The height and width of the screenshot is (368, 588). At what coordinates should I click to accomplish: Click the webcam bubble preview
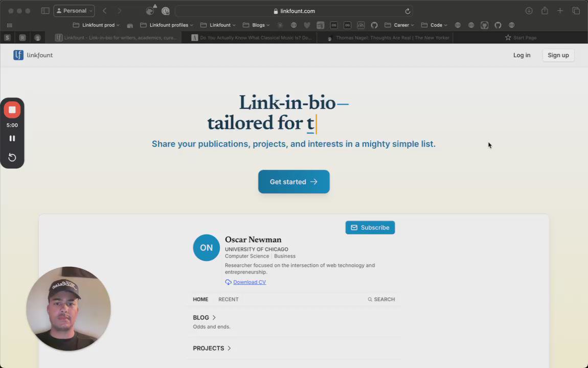pyautogui.click(x=68, y=309)
